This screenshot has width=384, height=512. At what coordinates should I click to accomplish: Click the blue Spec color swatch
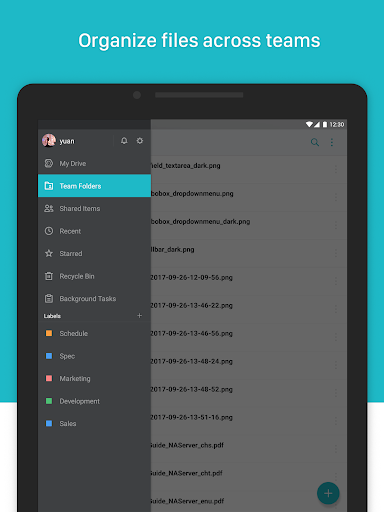click(49, 356)
